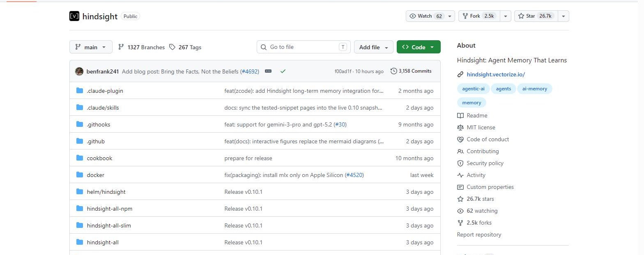Open the .claude-plugin folder icon

pos(80,91)
